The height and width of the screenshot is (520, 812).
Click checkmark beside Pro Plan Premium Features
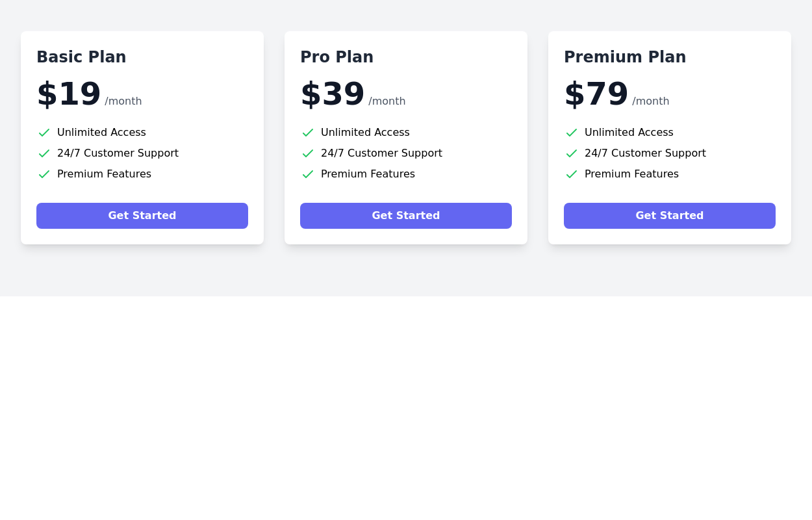point(308,174)
